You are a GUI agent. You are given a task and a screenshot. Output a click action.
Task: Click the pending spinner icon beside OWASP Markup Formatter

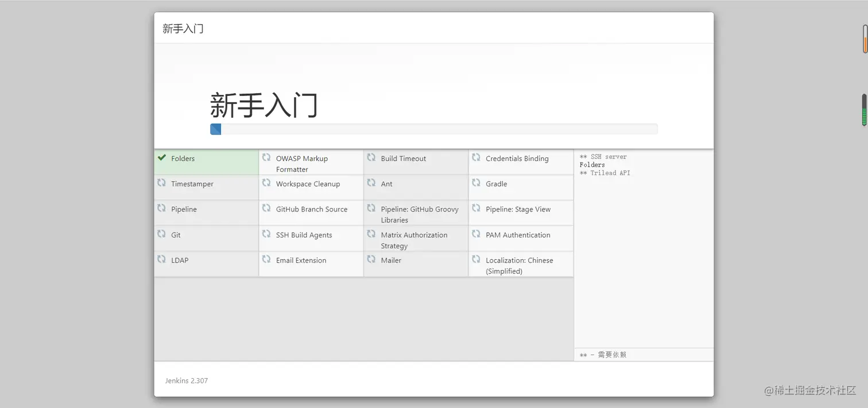(x=266, y=157)
